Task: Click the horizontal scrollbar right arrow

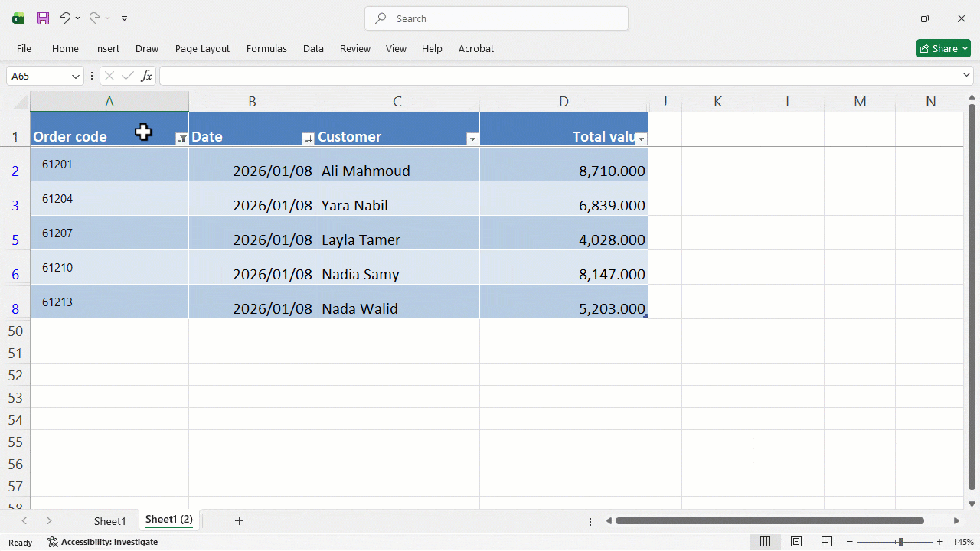Action: tap(956, 521)
